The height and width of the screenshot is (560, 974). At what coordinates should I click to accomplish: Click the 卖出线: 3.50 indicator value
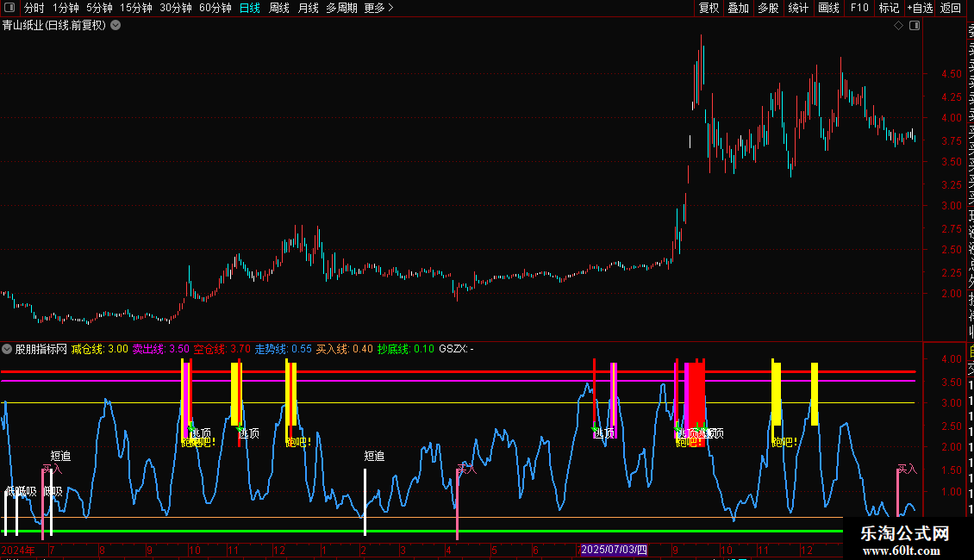tap(161, 349)
